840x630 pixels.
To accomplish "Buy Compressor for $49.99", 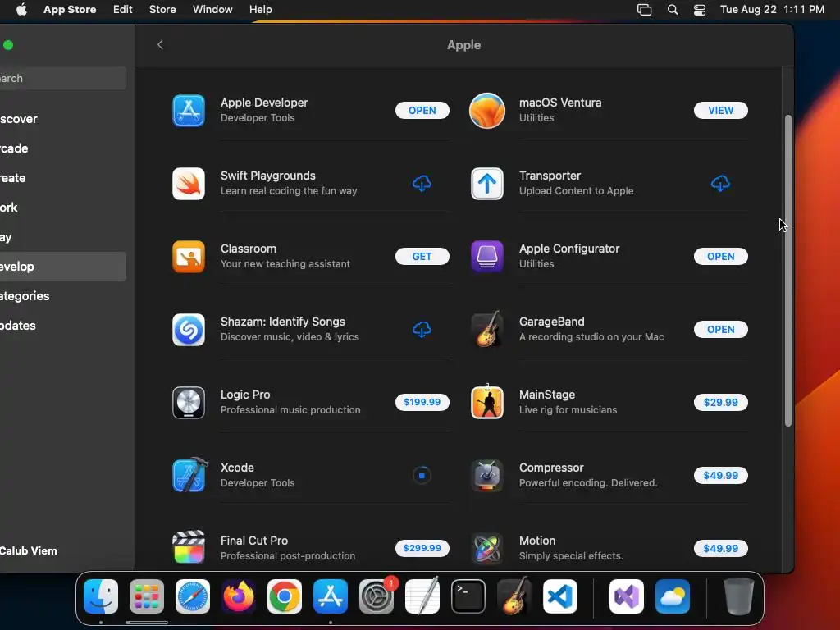I will pos(720,475).
